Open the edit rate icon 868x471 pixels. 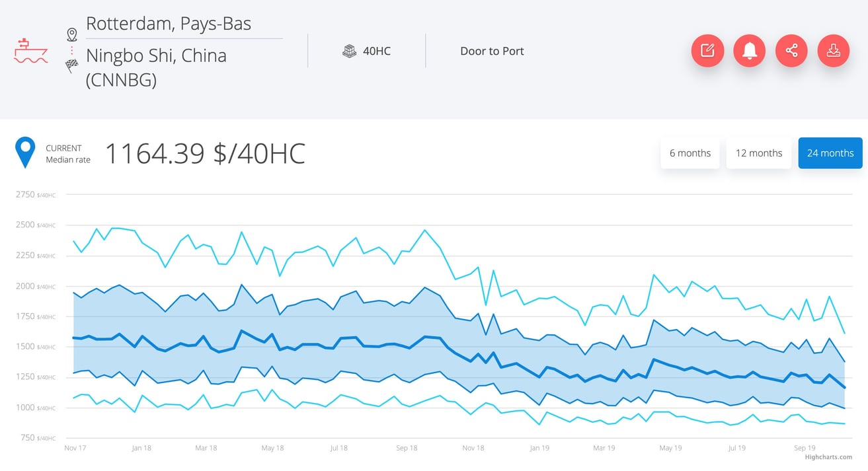(707, 51)
